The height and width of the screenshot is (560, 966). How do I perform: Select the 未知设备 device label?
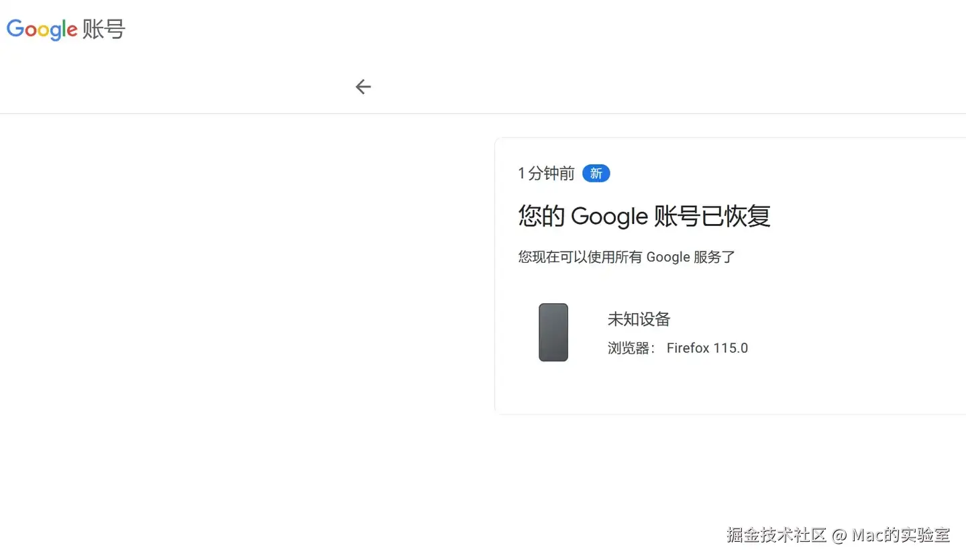[x=639, y=319]
